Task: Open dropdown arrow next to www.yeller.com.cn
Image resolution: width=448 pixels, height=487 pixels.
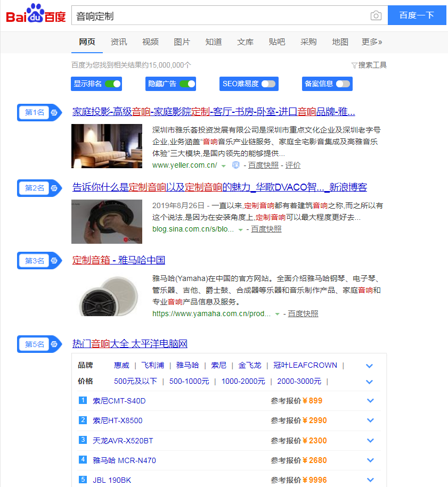Action: pyautogui.click(x=224, y=166)
